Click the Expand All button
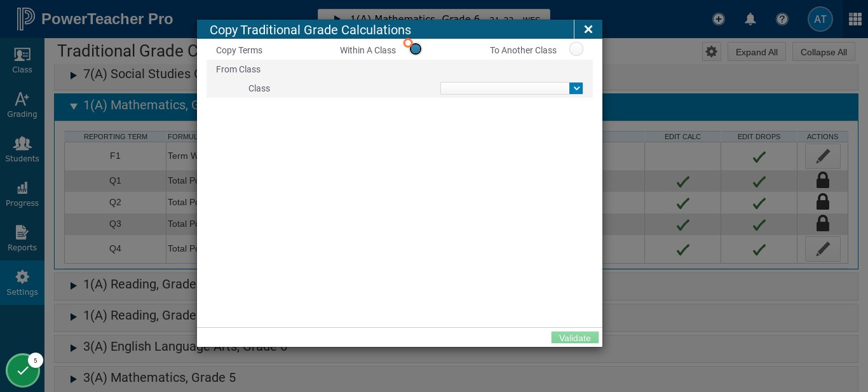The image size is (868, 392). coord(757,52)
